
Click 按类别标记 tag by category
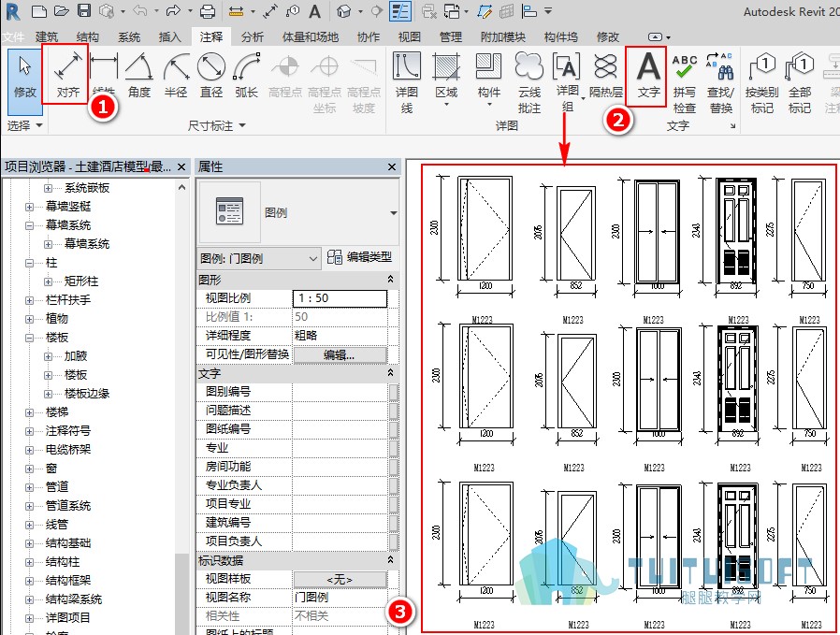tap(761, 83)
